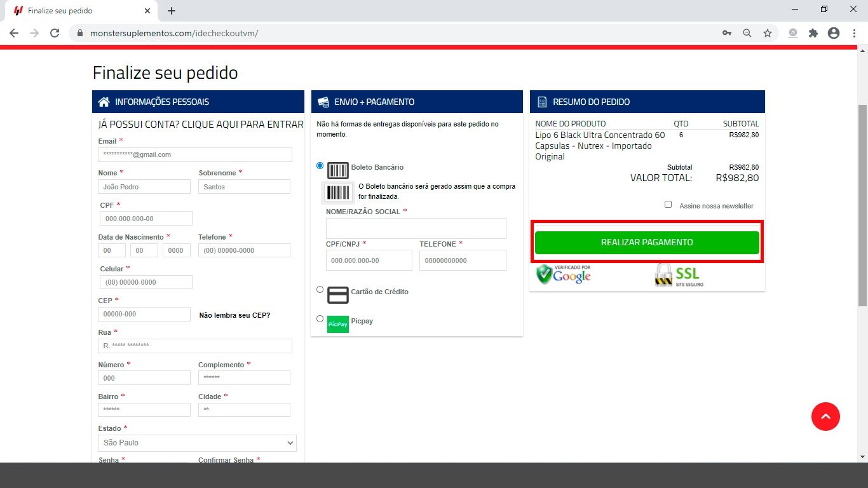Screen dimensions: 868x488
Task: Click the zoom magnifier icon in address bar
Action: (x=747, y=33)
